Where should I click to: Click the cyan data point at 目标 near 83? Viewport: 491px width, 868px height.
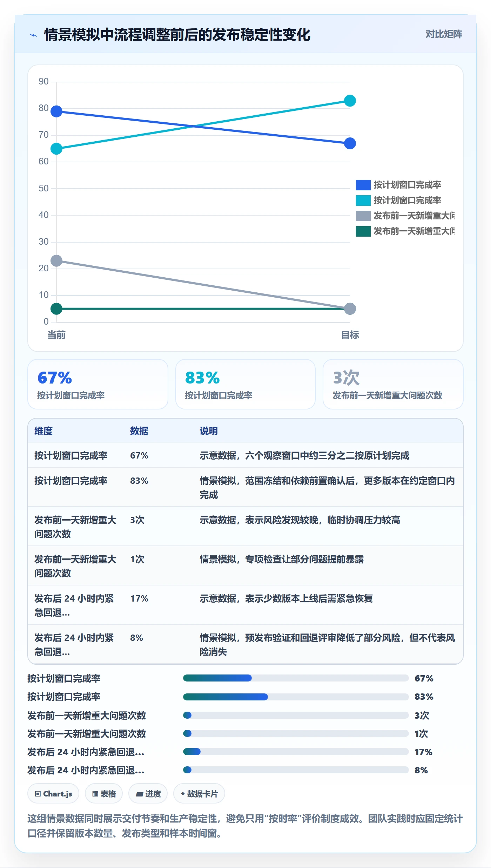point(350,101)
